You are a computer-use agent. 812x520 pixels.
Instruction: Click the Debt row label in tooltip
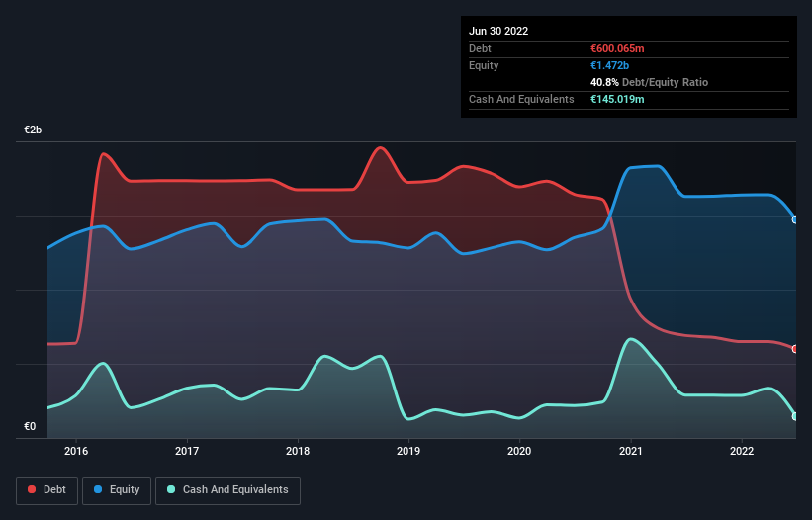[480, 48]
